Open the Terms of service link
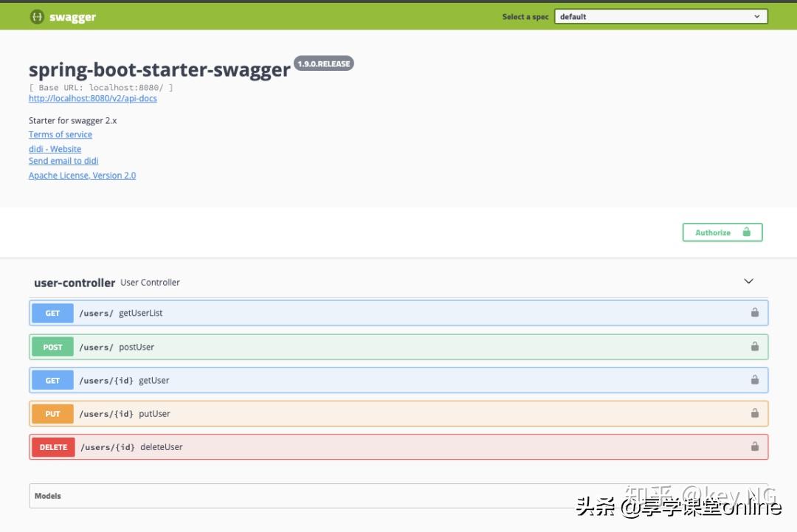797x532 pixels. click(60, 134)
